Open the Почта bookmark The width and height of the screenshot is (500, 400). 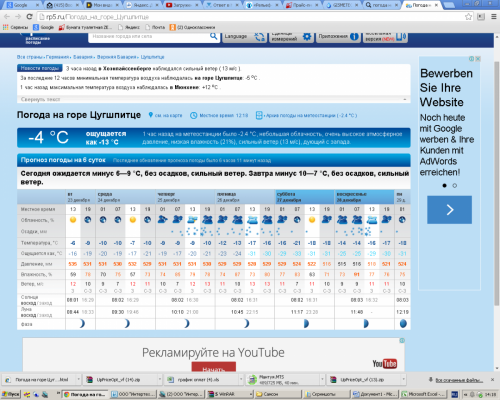155,27
